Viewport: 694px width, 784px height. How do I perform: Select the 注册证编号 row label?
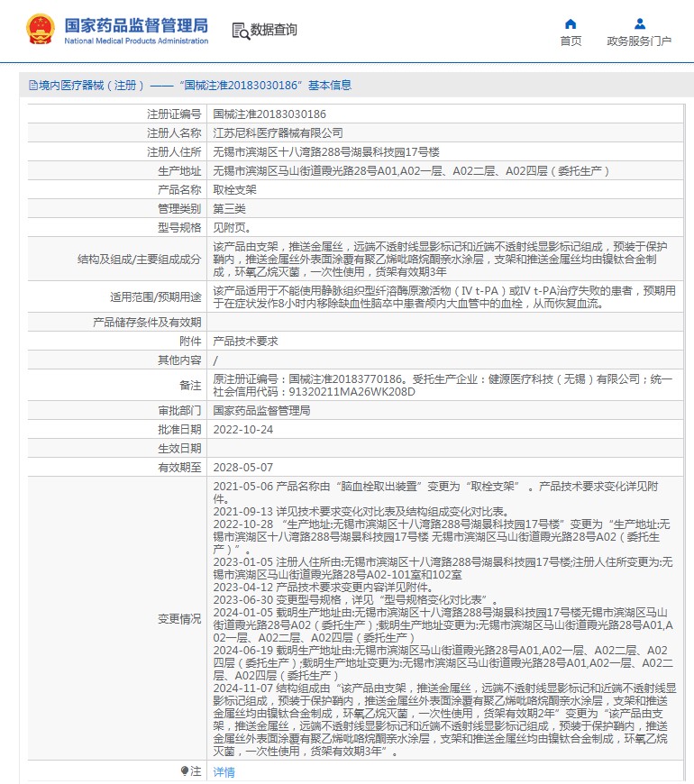174,114
